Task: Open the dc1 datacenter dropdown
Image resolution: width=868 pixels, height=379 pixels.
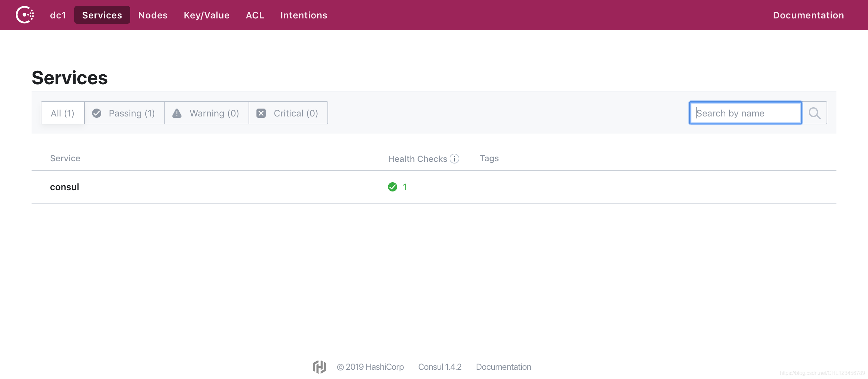Action: 58,15
